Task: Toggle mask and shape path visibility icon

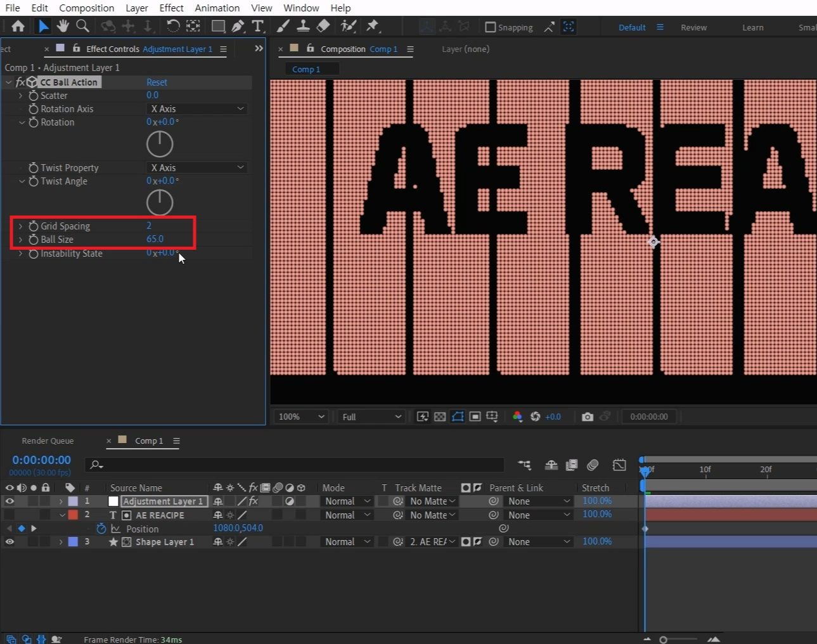Action: pos(458,416)
